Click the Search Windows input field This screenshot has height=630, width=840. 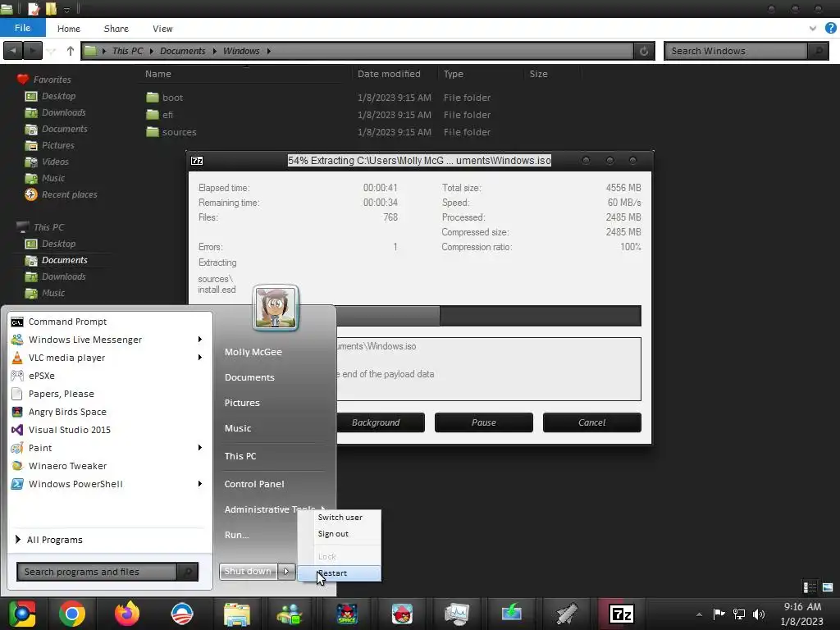(736, 51)
